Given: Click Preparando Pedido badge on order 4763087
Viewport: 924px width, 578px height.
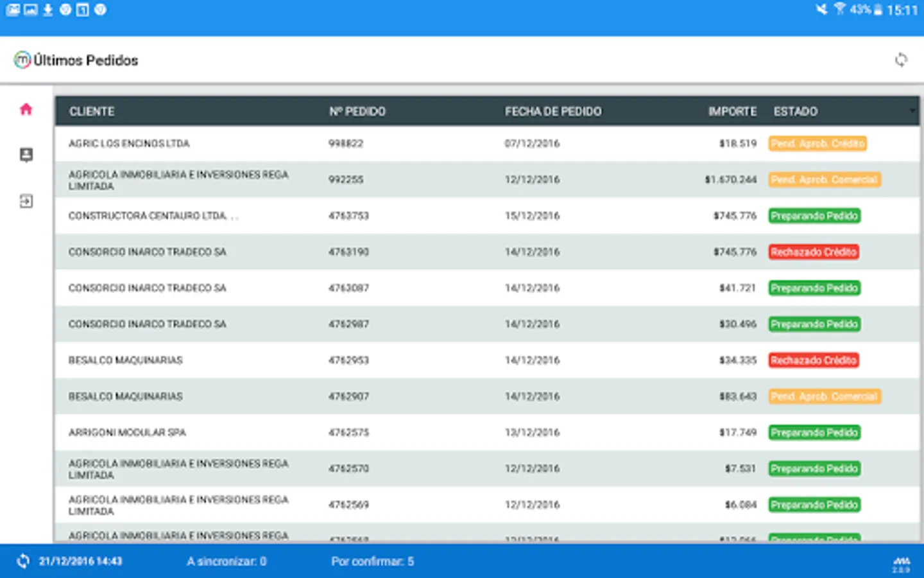Looking at the screenshot, I should (x=814, y=288).
